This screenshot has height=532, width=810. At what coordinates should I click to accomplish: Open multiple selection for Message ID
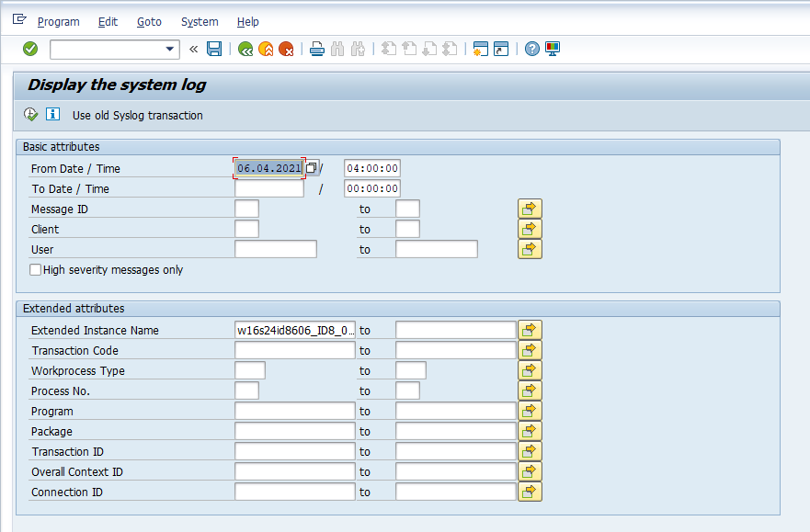(530, 209)
